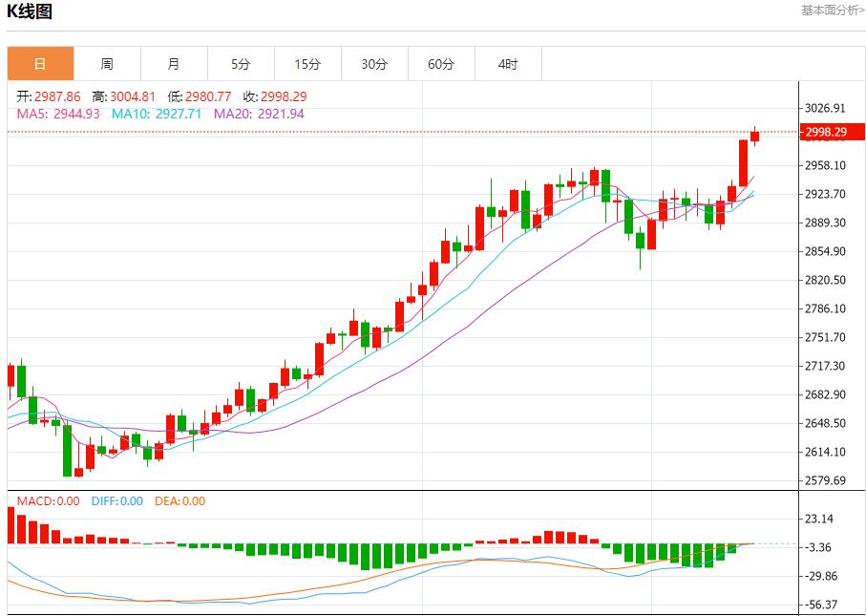866x616 pixels.
Task: Click the latest candlestick at far right
Action: (x=754, y=136)
